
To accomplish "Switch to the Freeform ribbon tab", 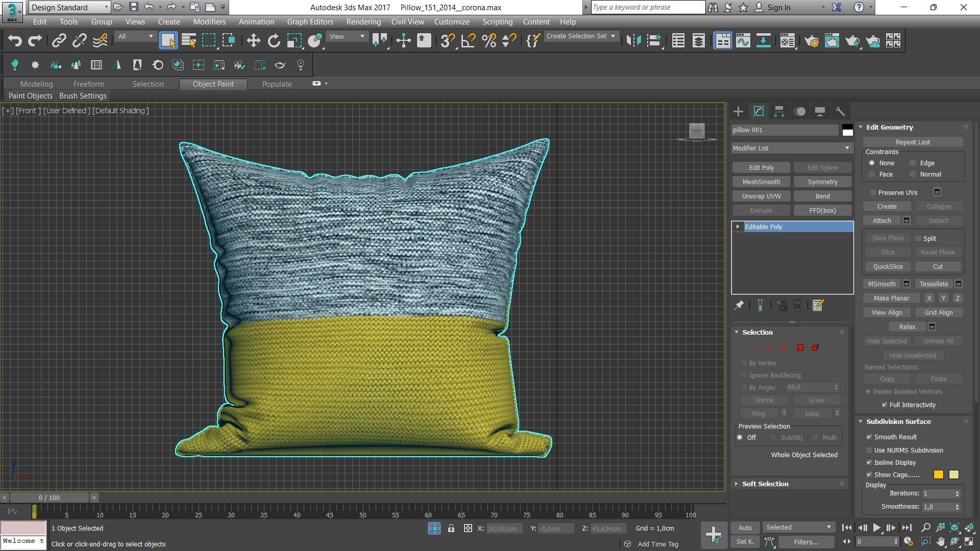I will (88, 84).
